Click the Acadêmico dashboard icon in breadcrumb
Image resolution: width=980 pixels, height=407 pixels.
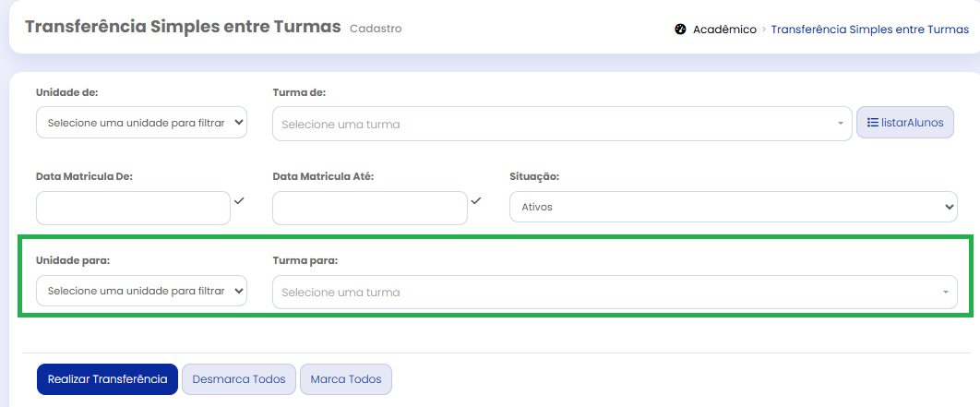coord(680,30)
